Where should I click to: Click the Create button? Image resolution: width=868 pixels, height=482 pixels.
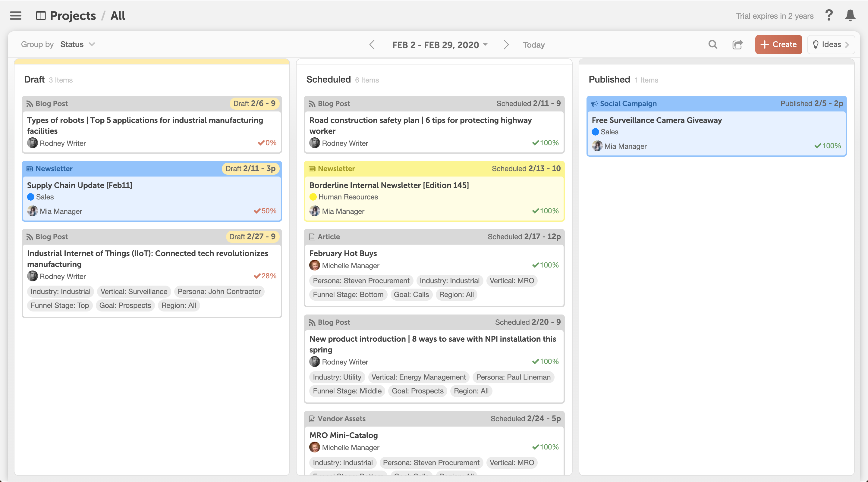pyautogui.click(x=778, y=45)
